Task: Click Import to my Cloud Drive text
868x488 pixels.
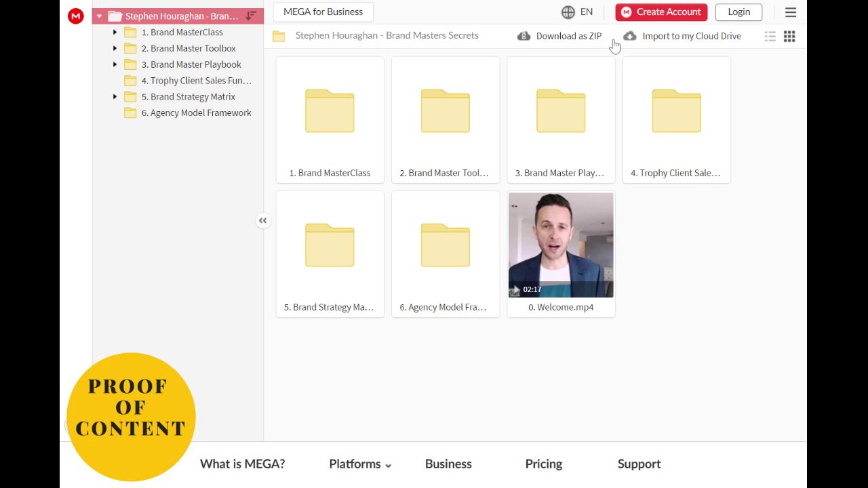Action: point(692,36)
